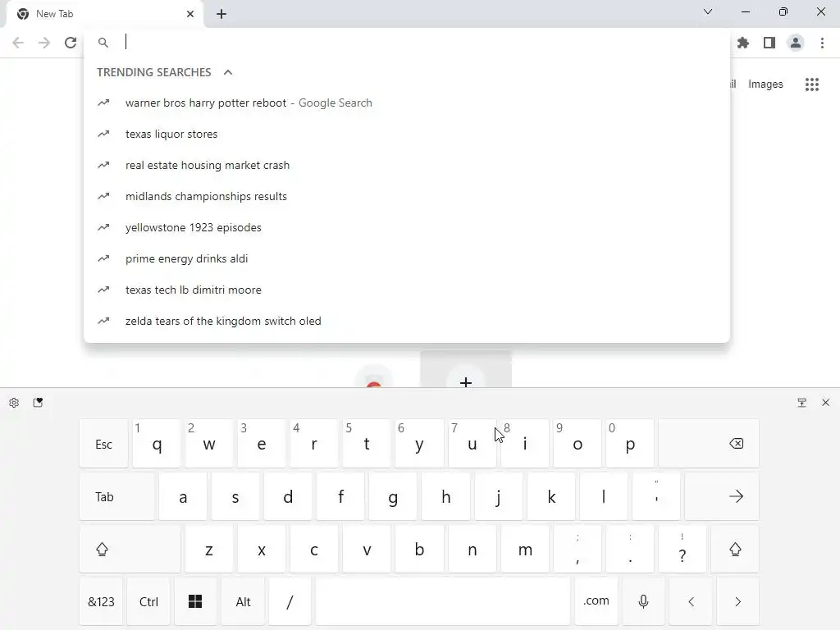Open a new tab with the plus button
Screen dimensions: 840x630
221,14
